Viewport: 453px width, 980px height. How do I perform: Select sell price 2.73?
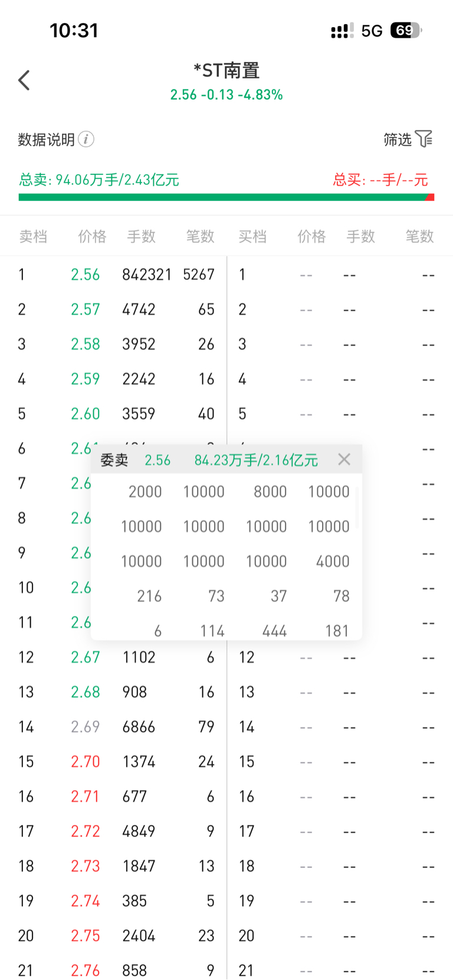tap(86, 866)
